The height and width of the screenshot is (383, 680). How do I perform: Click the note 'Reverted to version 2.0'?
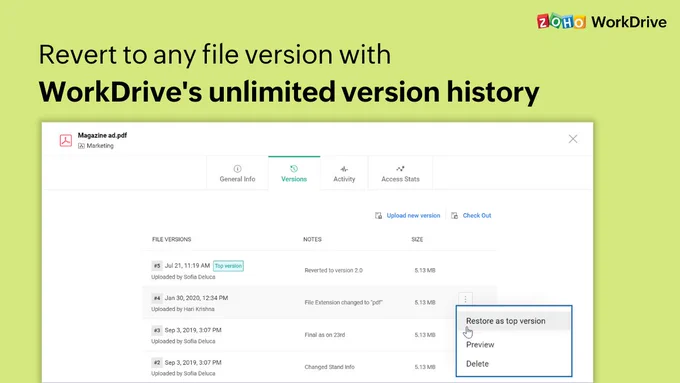click(333, 270)
